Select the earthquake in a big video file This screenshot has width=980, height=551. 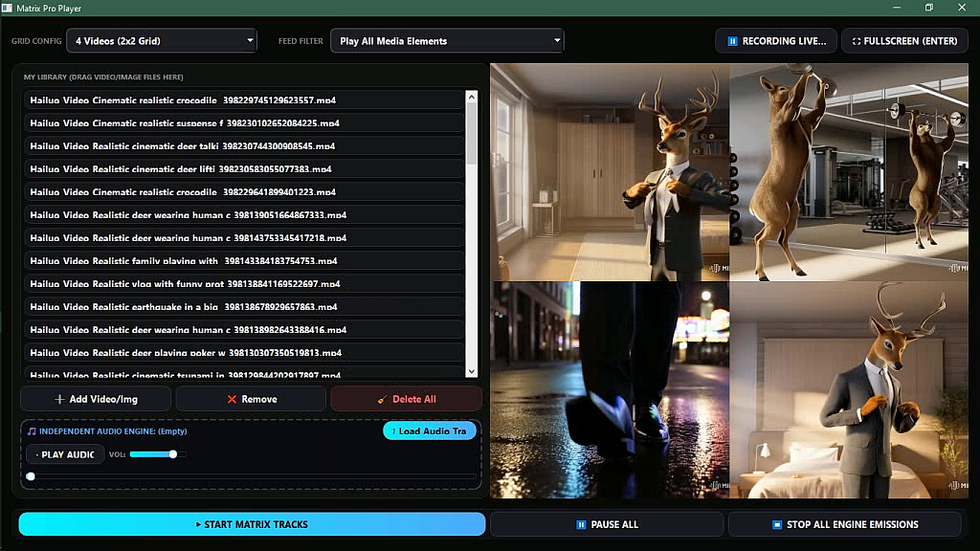[244, 307]
